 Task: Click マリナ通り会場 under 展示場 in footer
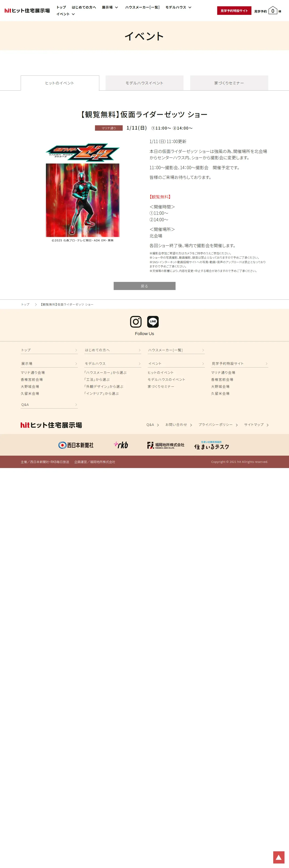click(x=33, y=373)
